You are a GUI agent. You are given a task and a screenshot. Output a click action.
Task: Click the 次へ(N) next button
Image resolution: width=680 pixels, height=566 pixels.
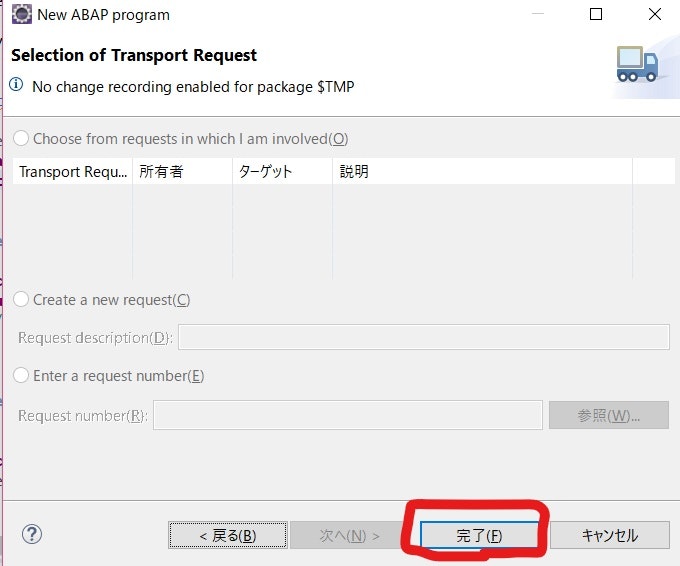(349, 535)
